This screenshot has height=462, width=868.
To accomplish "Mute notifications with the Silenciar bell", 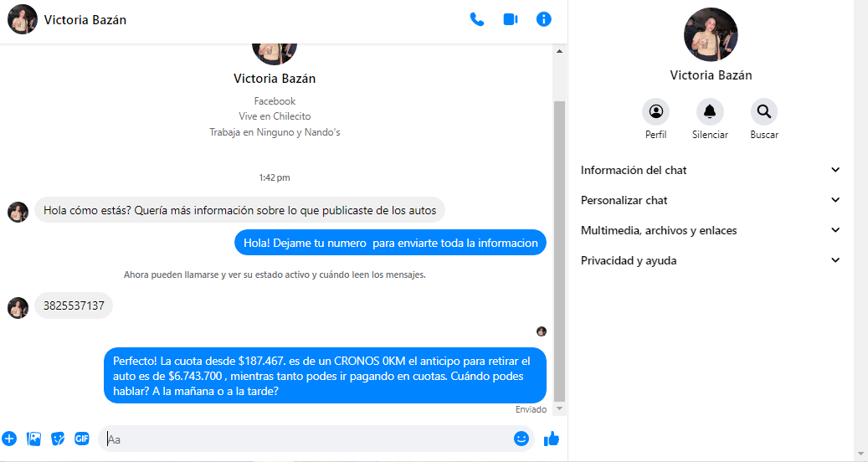I will [x=710, y=119].
